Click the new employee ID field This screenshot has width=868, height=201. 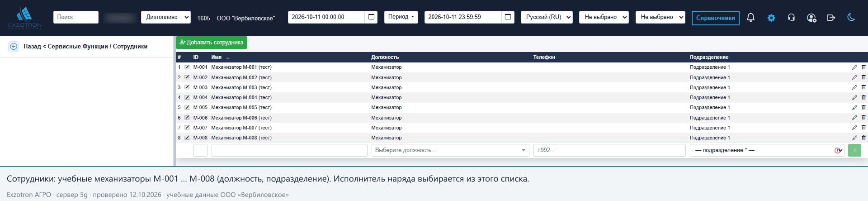200,150
